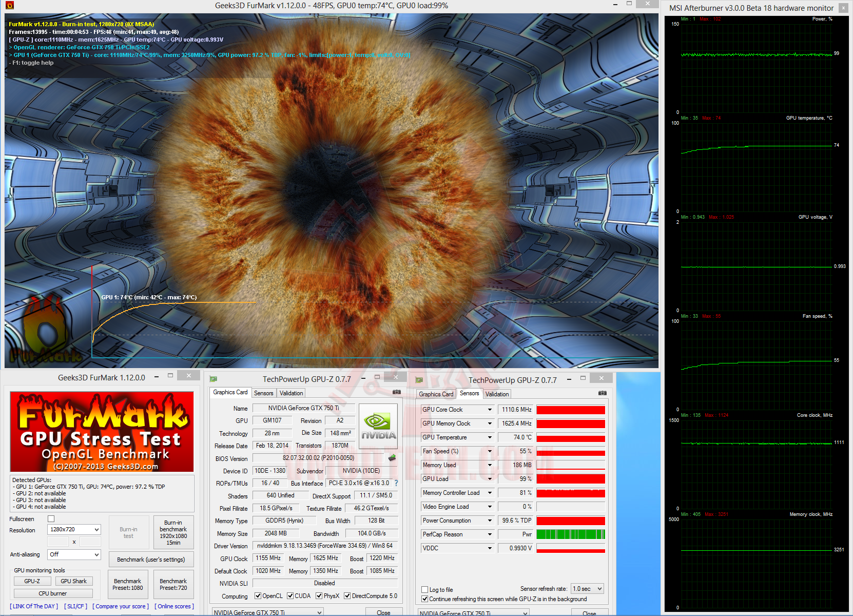Open the Graphics Card tab in the left GPU-Z window
The height and width of the screenshot is (616, 853).
[x=230, y=393]
